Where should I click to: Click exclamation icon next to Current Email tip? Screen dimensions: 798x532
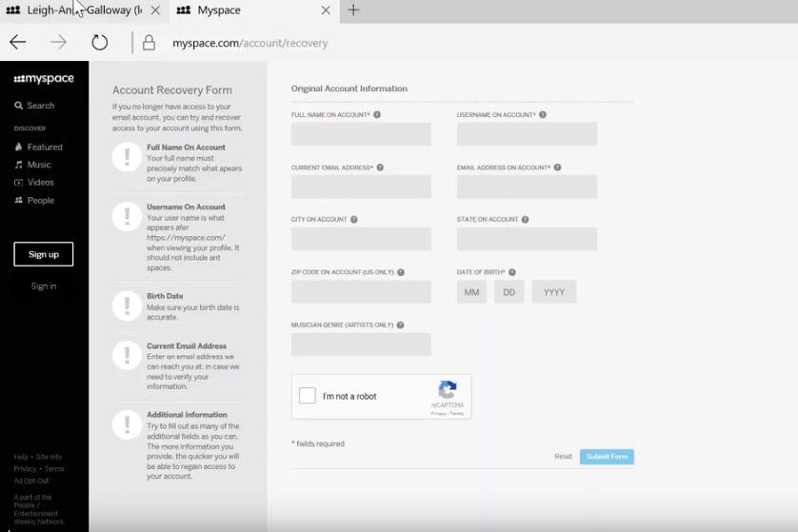[127, 355]
